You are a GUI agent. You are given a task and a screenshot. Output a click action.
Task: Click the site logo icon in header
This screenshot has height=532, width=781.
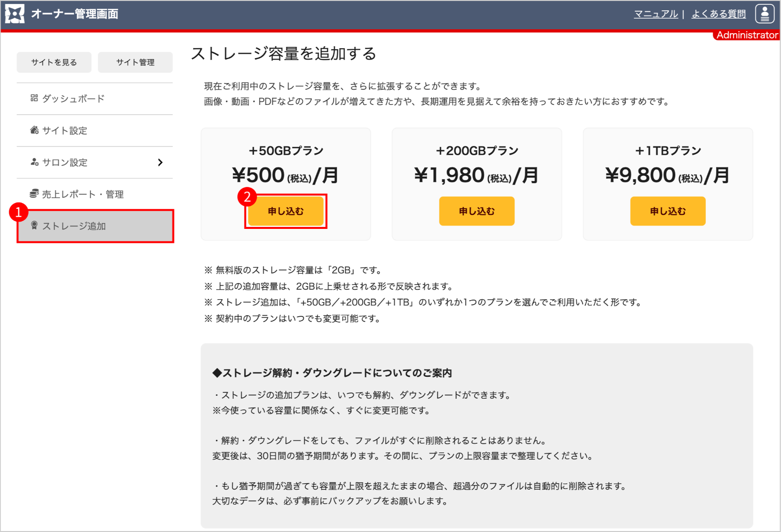[15, 14]
